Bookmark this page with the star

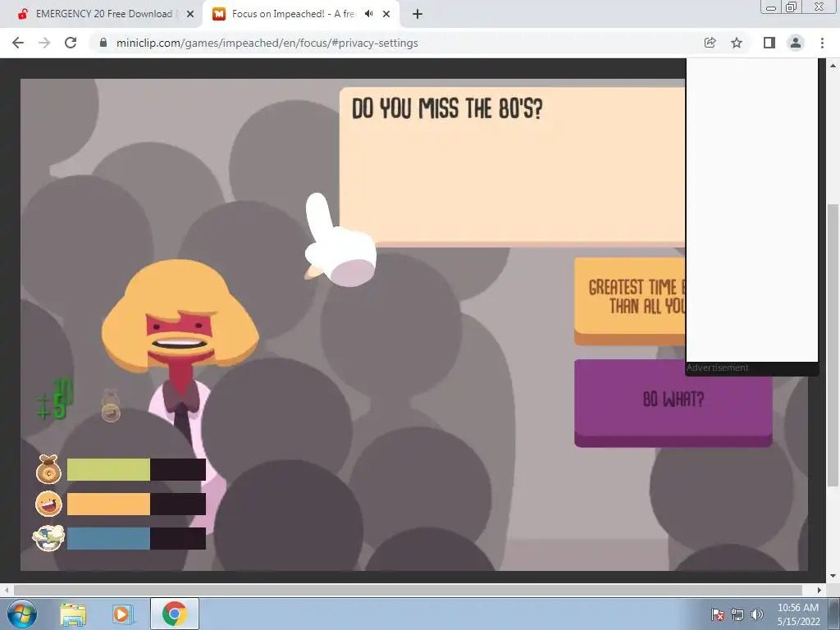(737, 43)
